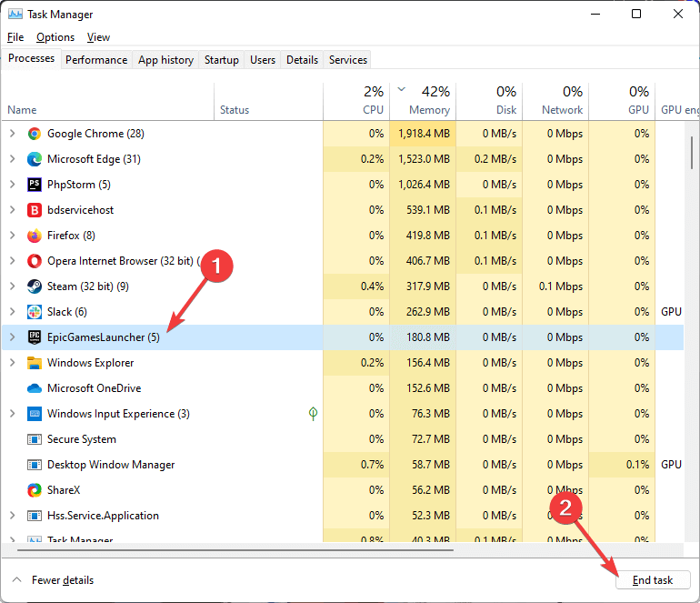Screen dimensions: 700x603
Task: Click the vertical scrollbar thumb
Action: (x=692, y=152)
